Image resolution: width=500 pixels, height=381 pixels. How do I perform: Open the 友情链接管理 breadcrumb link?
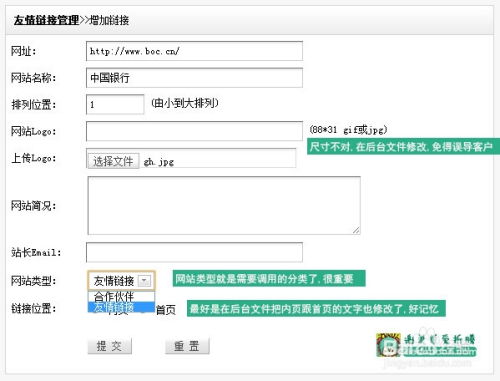[x=46, y=20]
